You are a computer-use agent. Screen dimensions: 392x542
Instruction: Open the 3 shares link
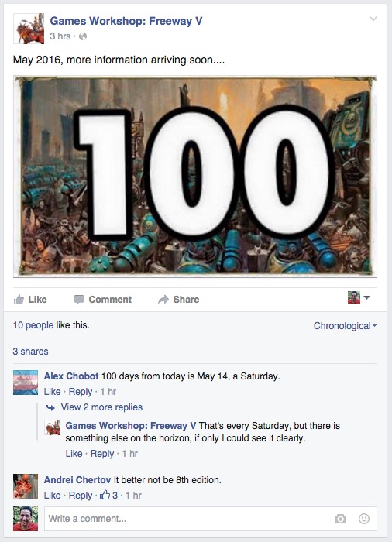coord(30,352)
